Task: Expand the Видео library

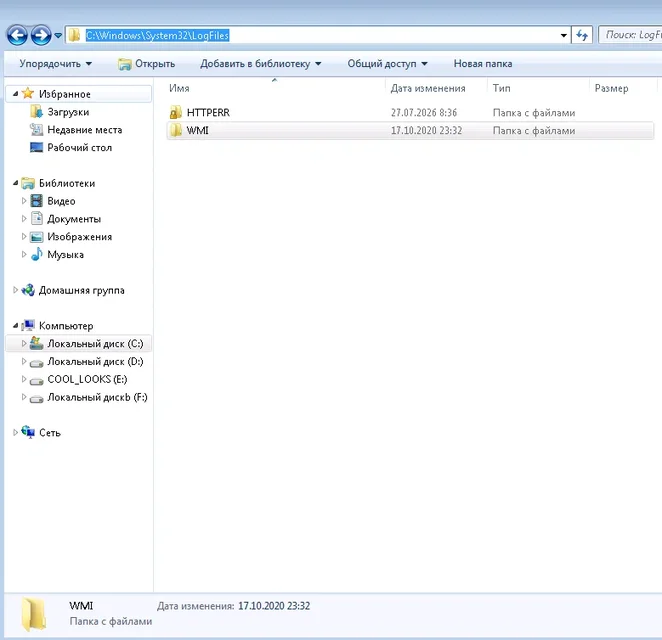Action: [24, 201]
